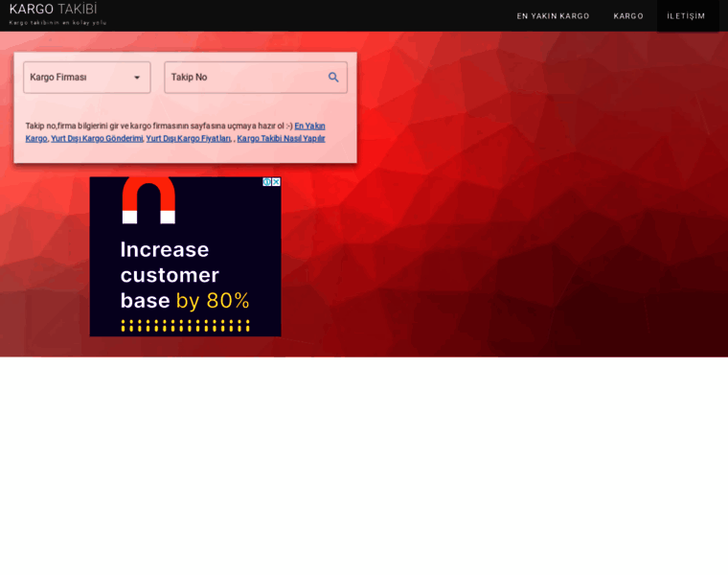Open the AdChoices info icon
The height and width of the screenshot is (575, 728).
point(267,182)
